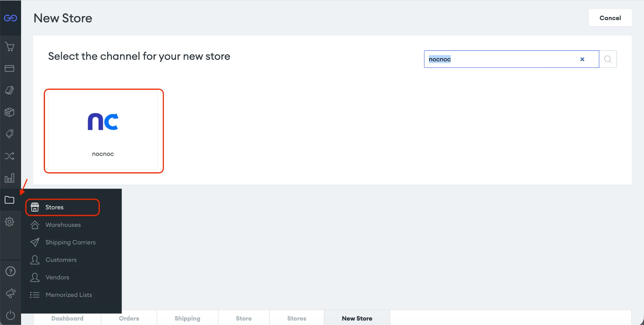Screen dimensions: 644x325
Task: Open the announcements megaphone icon
Action: click(x=10, y=293)
